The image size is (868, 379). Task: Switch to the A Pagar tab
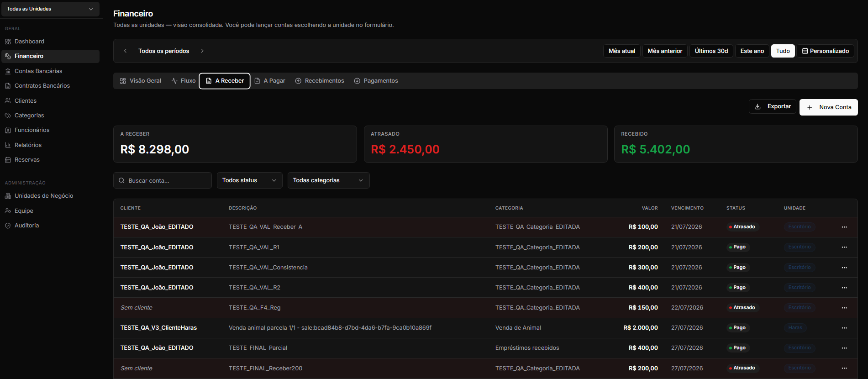pyautogui.click(x=270, y=81)
